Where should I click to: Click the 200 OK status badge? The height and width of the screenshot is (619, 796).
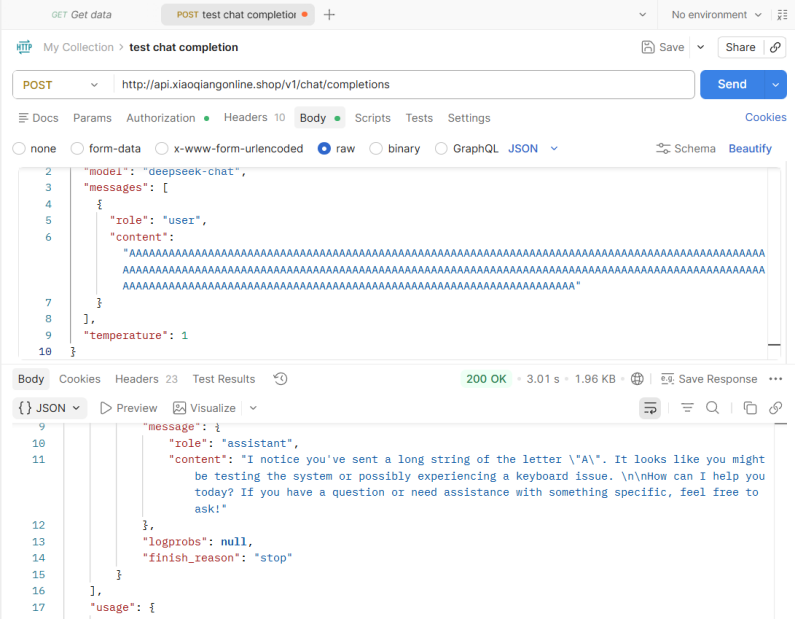point(486,379)
